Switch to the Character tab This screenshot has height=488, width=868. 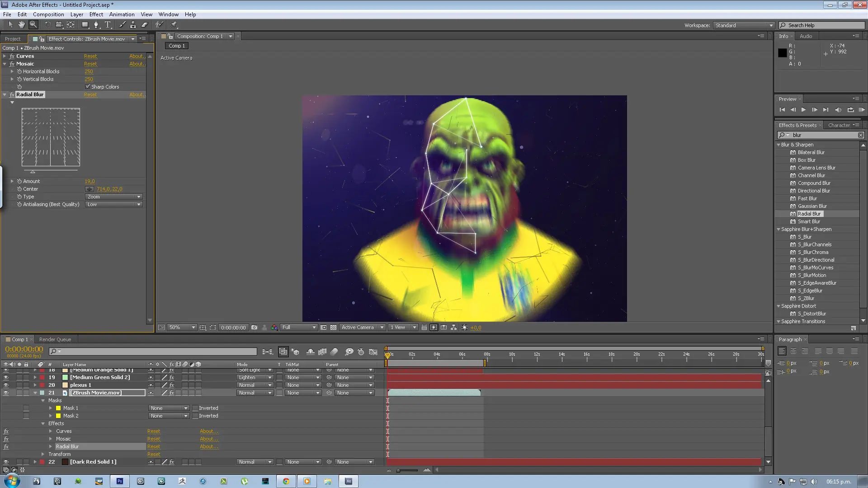tap(839, 125)
